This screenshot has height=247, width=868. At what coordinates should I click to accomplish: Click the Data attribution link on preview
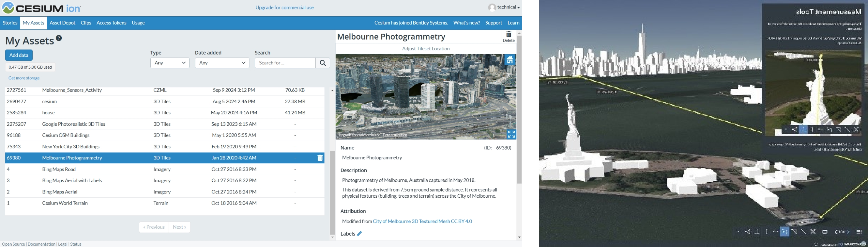(x=395, y=135)
